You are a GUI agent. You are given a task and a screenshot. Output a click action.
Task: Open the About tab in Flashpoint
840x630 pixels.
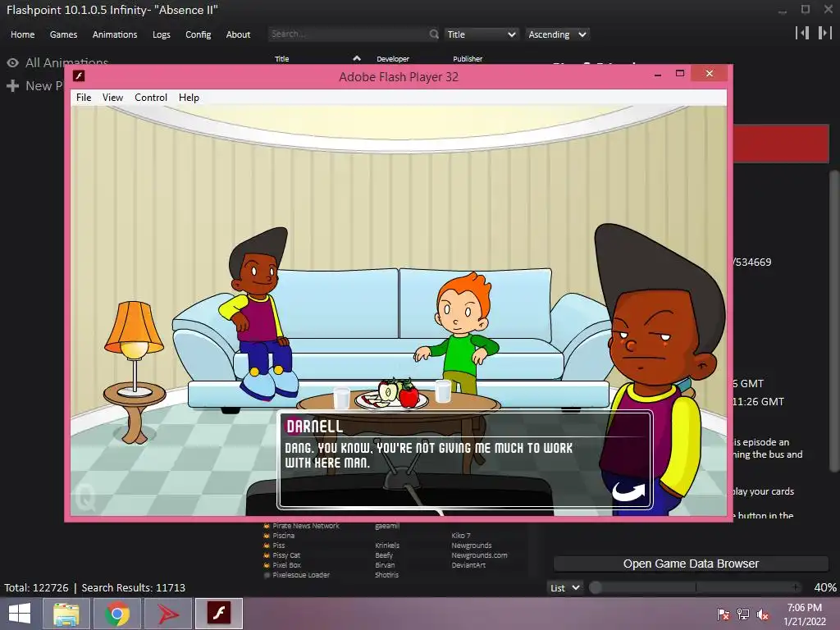(238, 34)
